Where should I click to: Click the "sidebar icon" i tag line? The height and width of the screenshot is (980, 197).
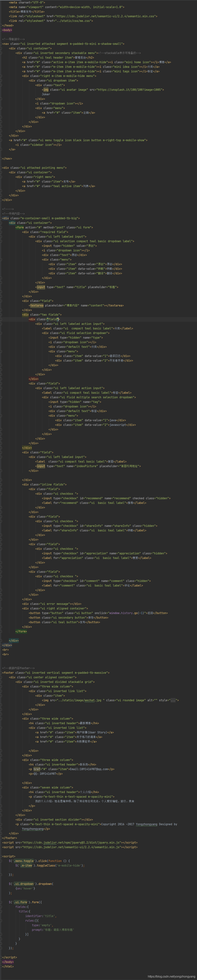[38, 145]
